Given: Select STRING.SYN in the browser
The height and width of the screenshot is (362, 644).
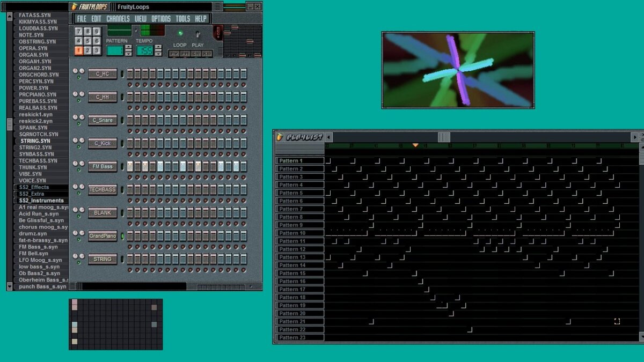Looking at the screenshot, I should tap(35, 141).
